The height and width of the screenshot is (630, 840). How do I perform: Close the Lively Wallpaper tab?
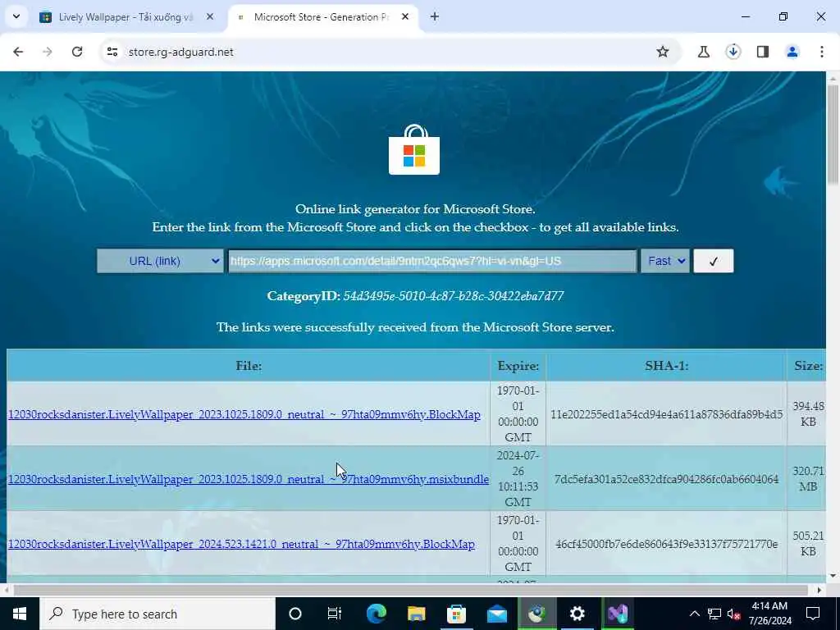click(210, 16)
